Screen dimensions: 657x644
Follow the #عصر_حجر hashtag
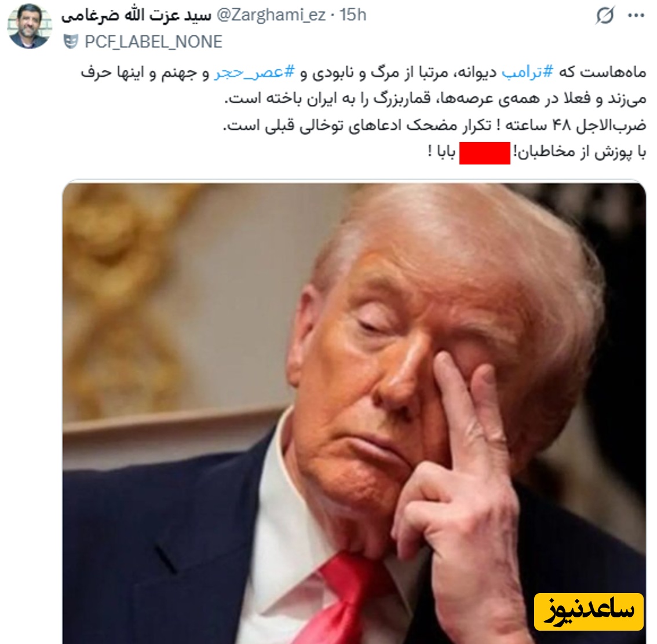[255, 72]
